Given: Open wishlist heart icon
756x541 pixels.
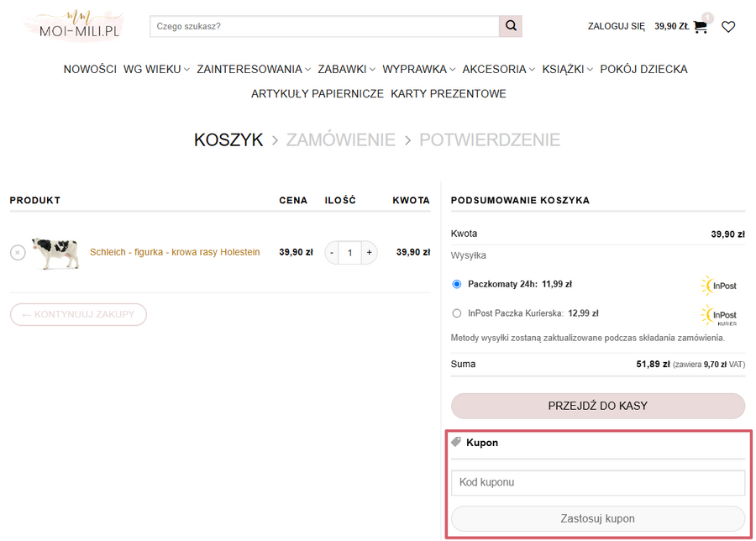Looking at the screenshot, I should 728,27.
